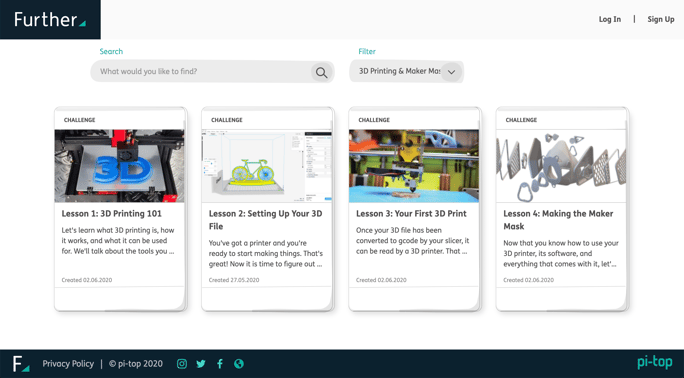Click the footer F logo icon

[x=21, y=364]
